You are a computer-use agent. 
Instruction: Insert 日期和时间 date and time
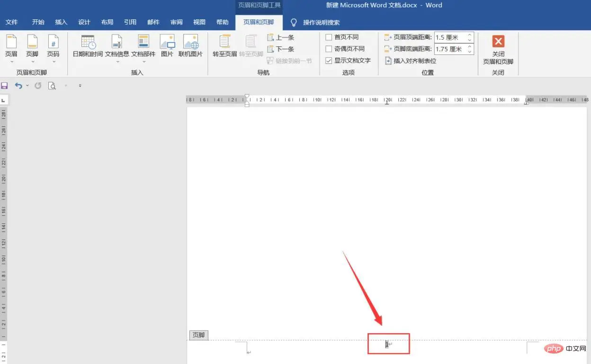click(x=88, y=46)
